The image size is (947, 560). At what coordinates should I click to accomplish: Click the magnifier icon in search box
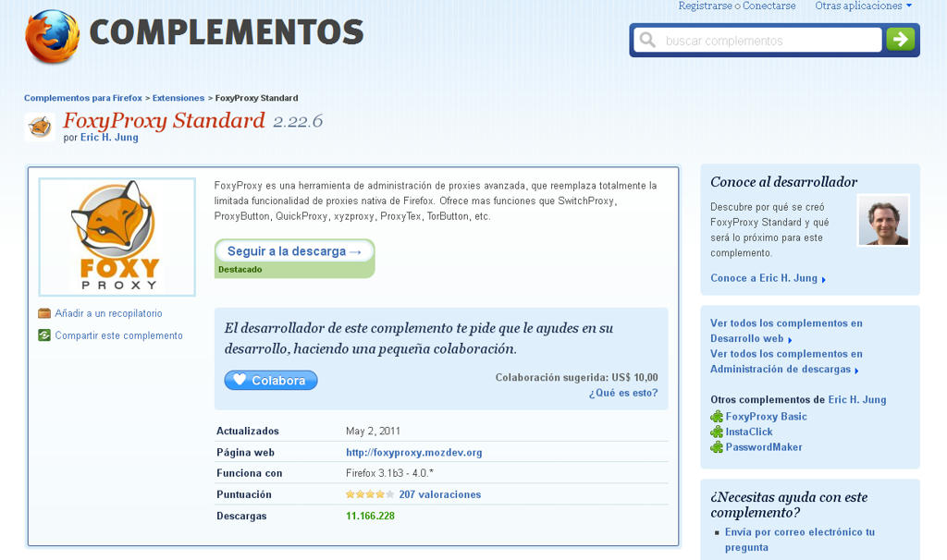(x=647, y=40)
